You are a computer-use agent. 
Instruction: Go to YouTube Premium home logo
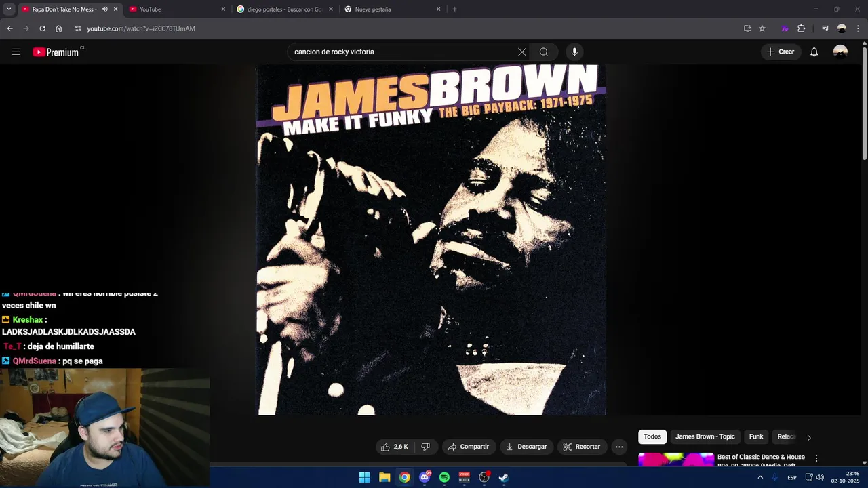point(56,52)
